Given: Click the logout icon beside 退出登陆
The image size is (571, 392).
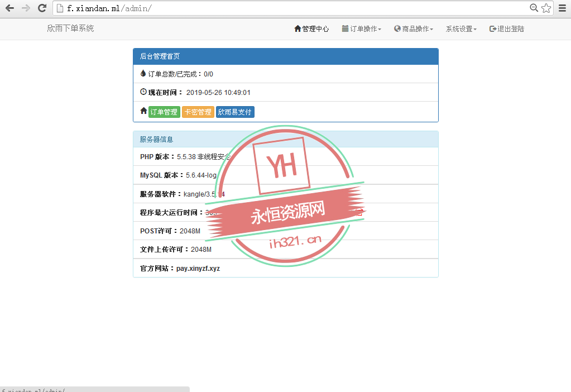Looking at the screenshot, I should pos(492,28).
